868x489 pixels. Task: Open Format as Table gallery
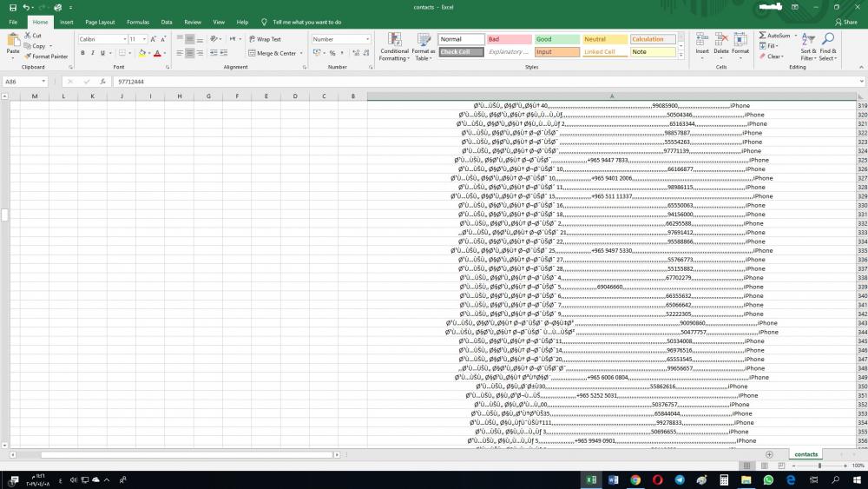[424, 47]
